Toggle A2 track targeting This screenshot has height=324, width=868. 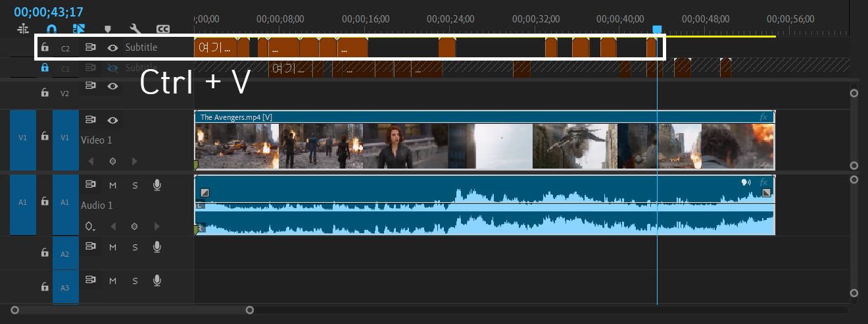[x=65, y=254]
